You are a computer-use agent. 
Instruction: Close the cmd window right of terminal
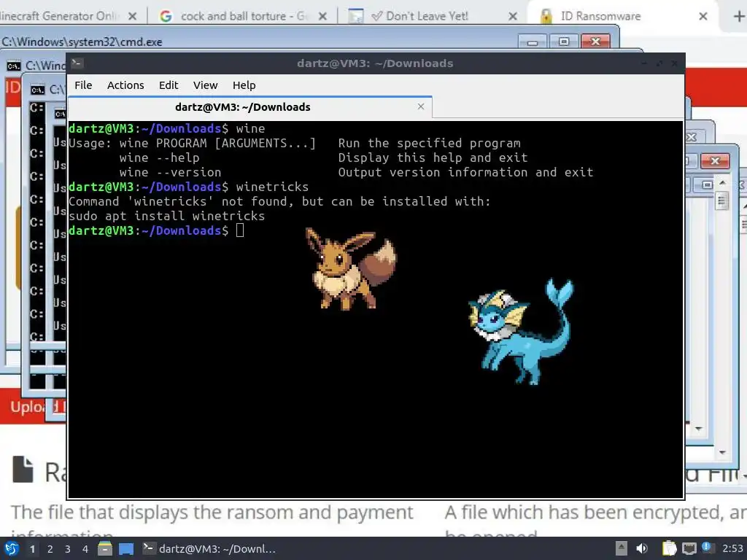[715, 161]
